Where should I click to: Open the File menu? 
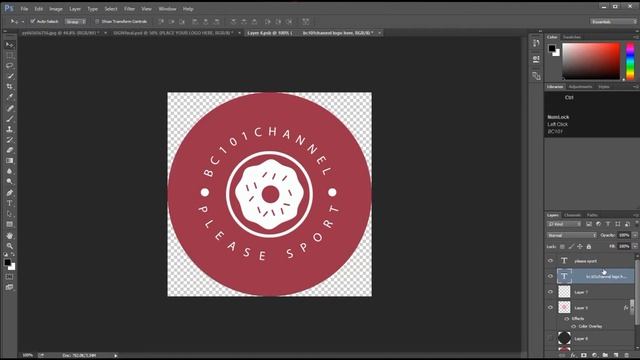[x=24, y=9]
